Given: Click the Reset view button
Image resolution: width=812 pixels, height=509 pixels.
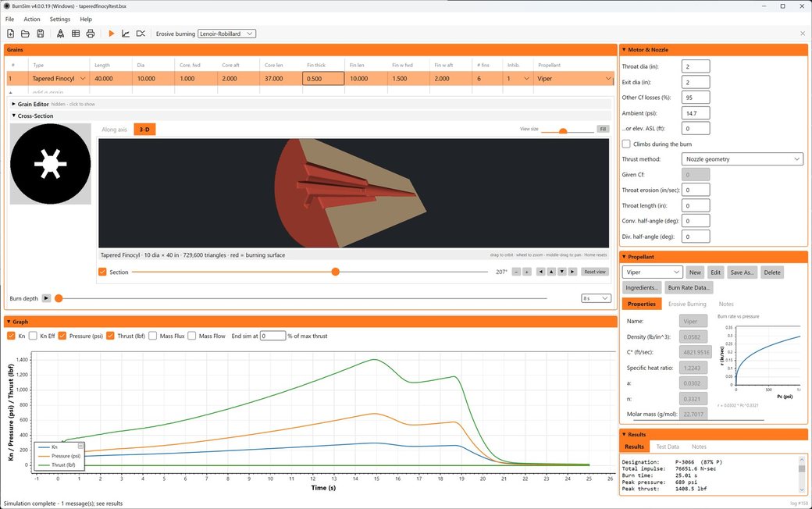Looking at the screenshot, I should pyautogui.click(x=594, y=272).
